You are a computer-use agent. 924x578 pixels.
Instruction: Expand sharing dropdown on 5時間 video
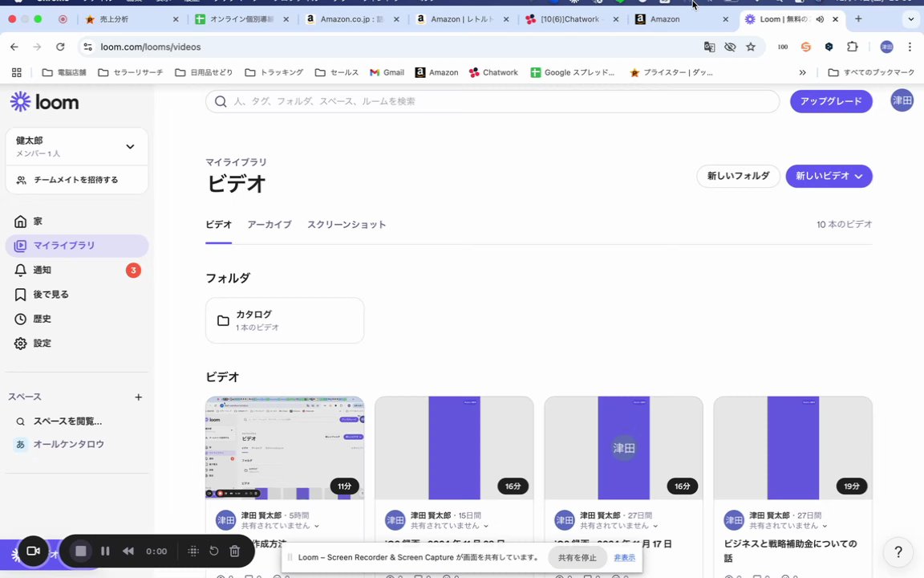[317, 526]
